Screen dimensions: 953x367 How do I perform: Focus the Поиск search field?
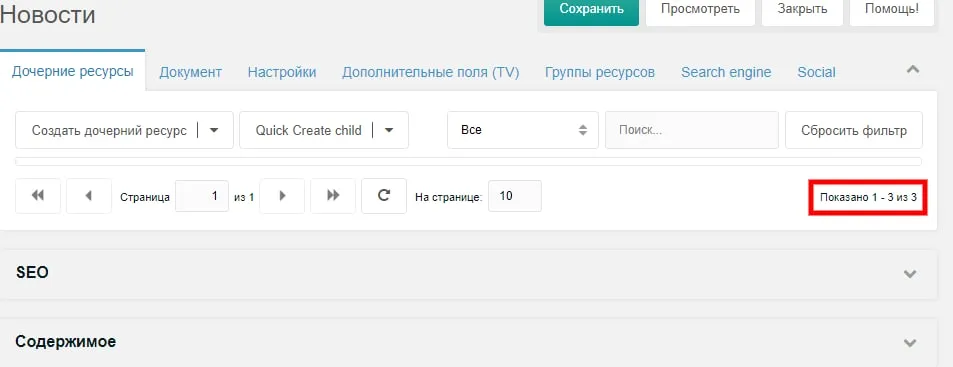click(x=692, y=130)
